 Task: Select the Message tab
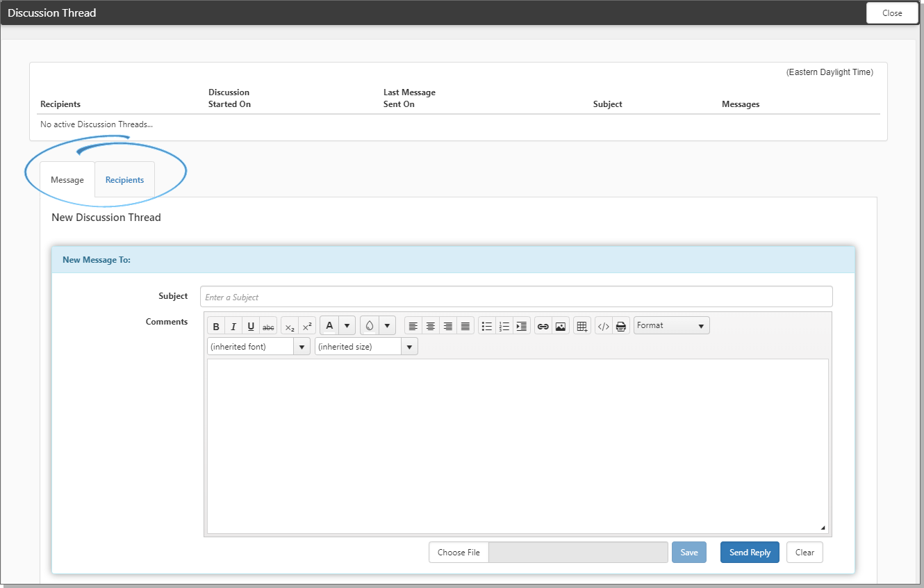pos(67,180)
